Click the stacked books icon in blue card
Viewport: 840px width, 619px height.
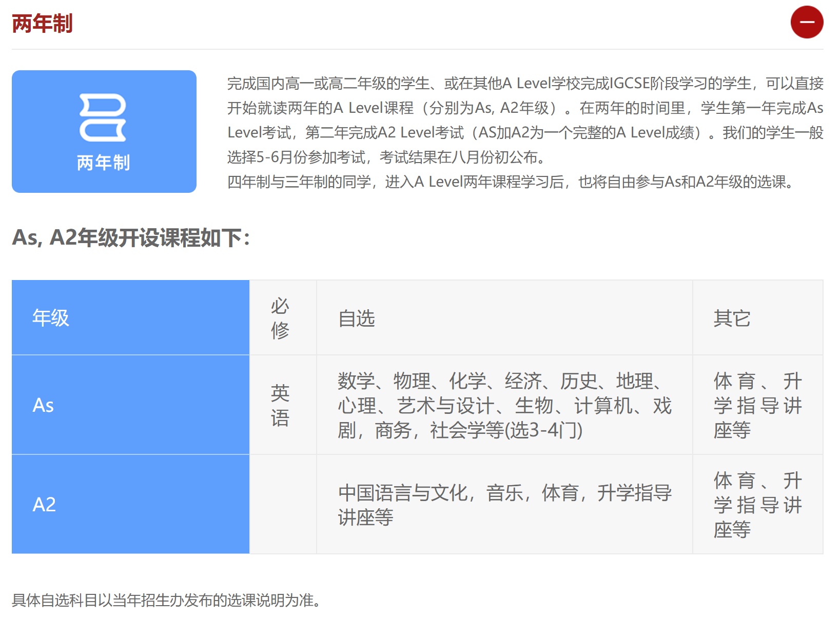[103, 117]
